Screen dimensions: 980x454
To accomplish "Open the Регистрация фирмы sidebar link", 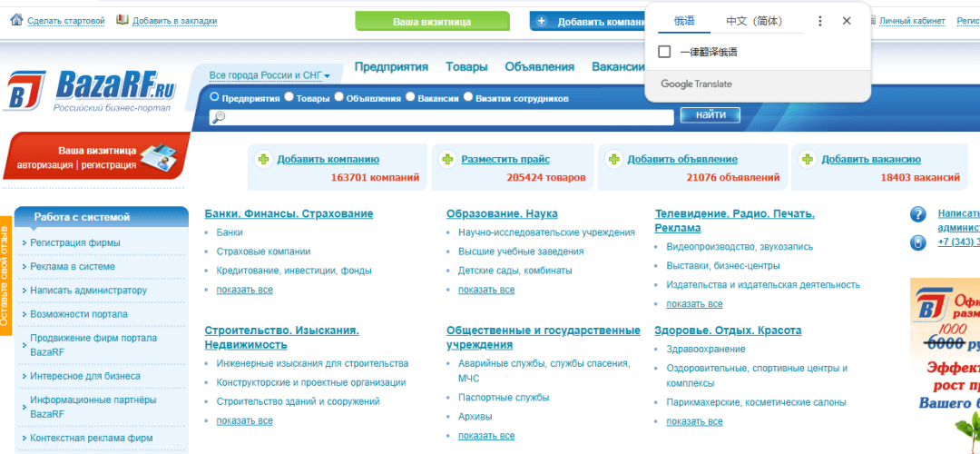I will tap(74, 242).
